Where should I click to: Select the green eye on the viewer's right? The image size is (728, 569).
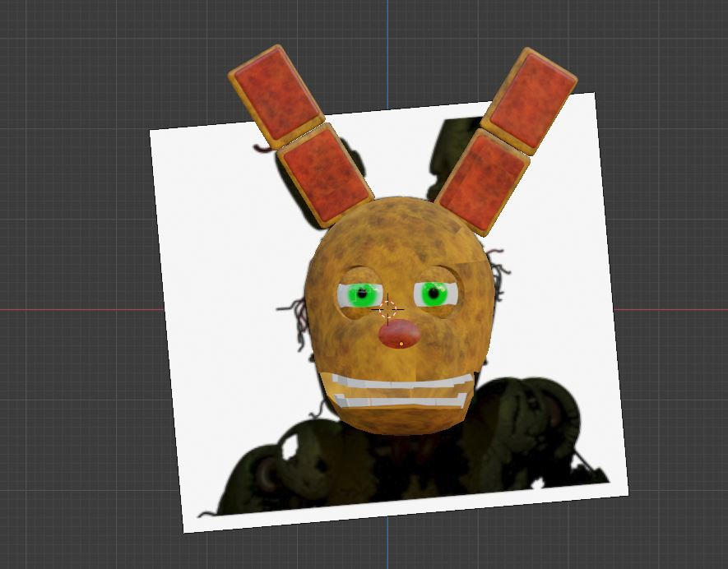(x=435, y=294)
